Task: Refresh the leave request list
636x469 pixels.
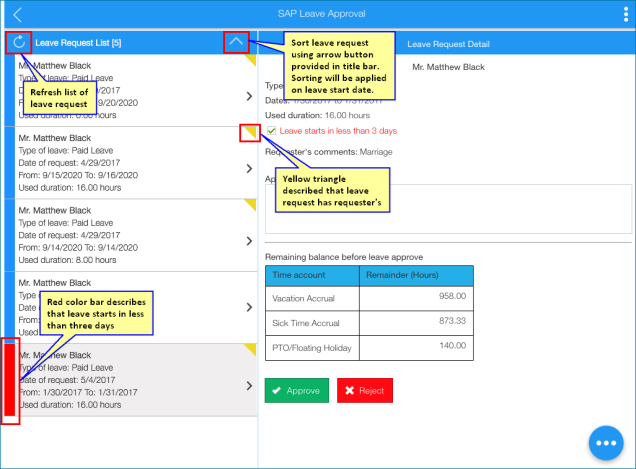Action: click(19, 42)
